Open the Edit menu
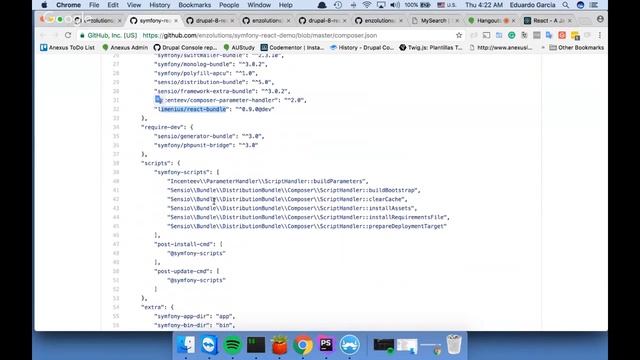The width and height of the screenshot is (640, 360). [x=113, y=5]
